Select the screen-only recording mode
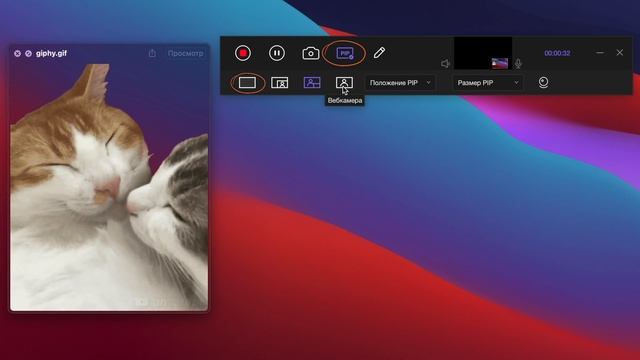The image size is (640, 360). pos(247,82)
